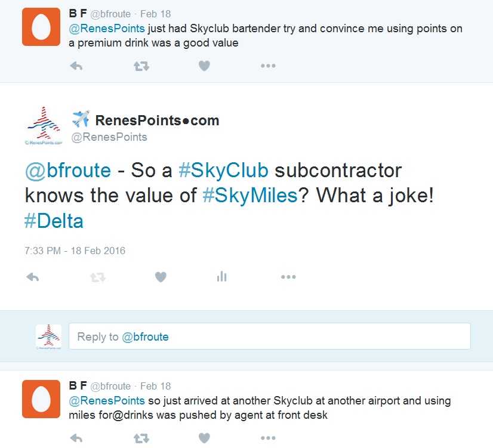Viewport: 493px width, 448px height.
Task: Reply to the bottom B F tweet
Action: click(76, 438)
